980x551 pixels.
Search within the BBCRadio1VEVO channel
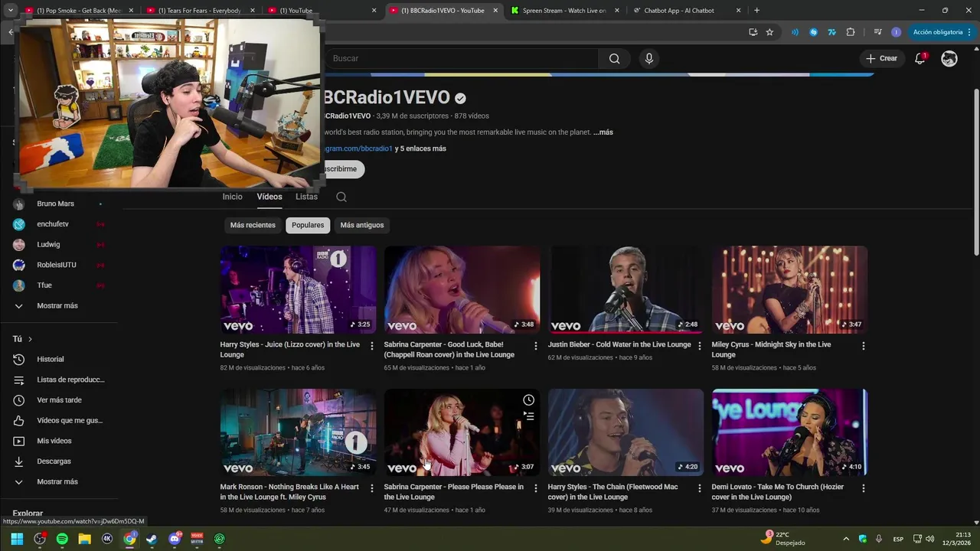click(341, 197)
